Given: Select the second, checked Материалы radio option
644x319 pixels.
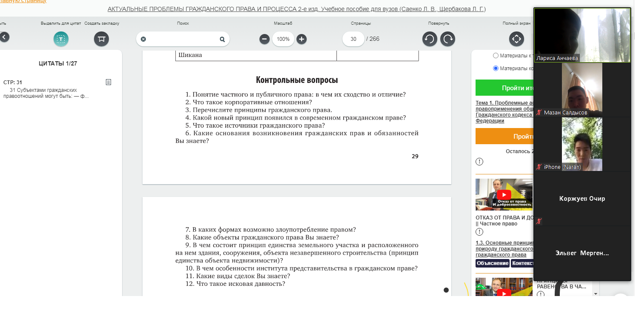Looking at the screenshot, I should (x=496, y=68).
